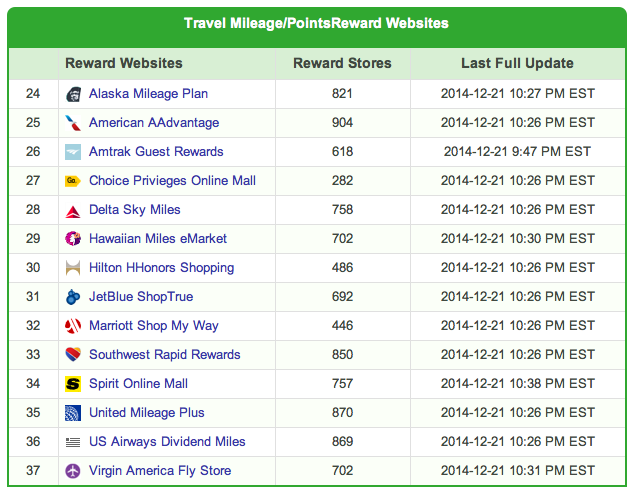
Task: Select the store count 870 cell
Action: point(342,413)
